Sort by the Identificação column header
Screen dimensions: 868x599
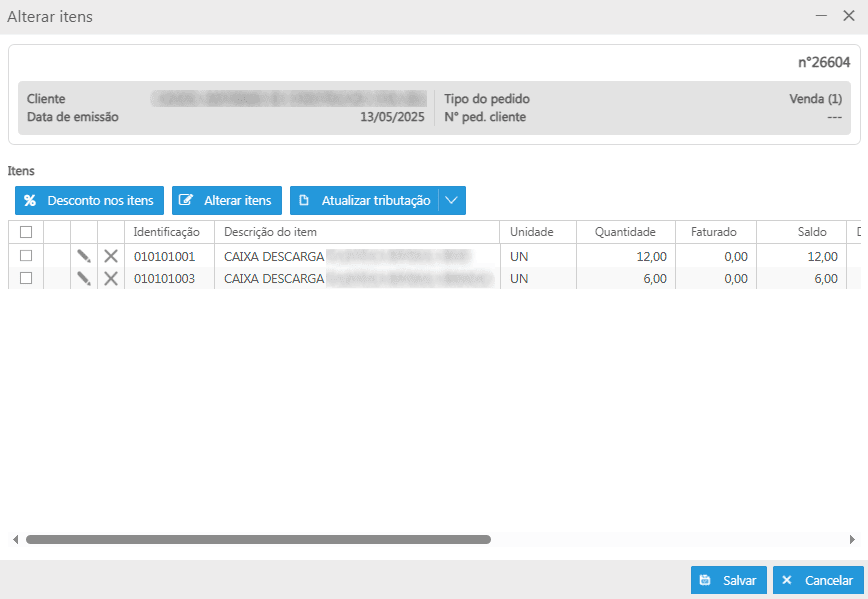click(167, 232)
